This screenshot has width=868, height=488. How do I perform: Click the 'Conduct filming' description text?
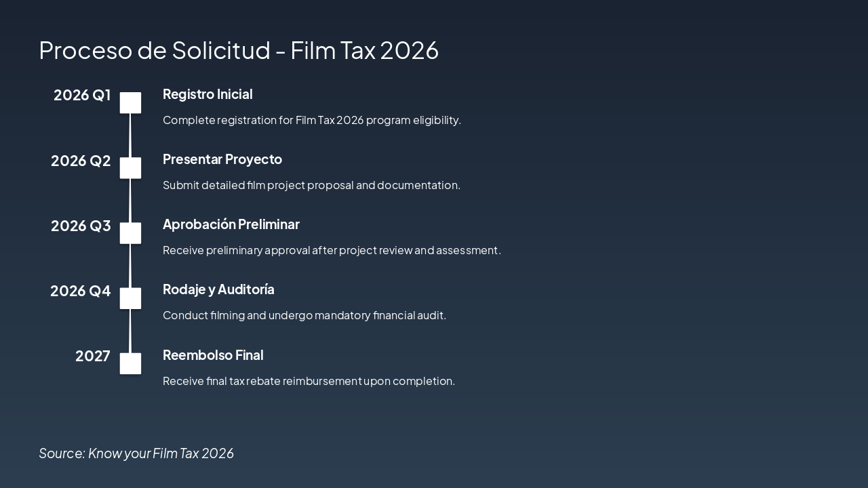(x=304, y=315)
